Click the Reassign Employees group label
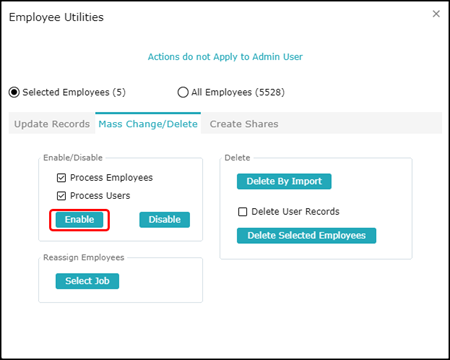This screenshot has height=360, width=450. pos(84,257)
